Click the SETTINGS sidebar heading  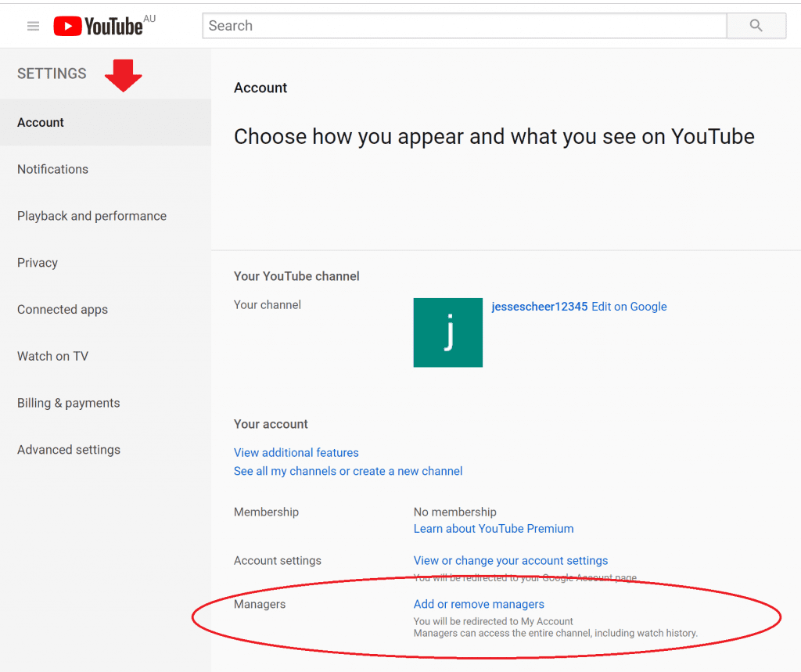[52, 74]
